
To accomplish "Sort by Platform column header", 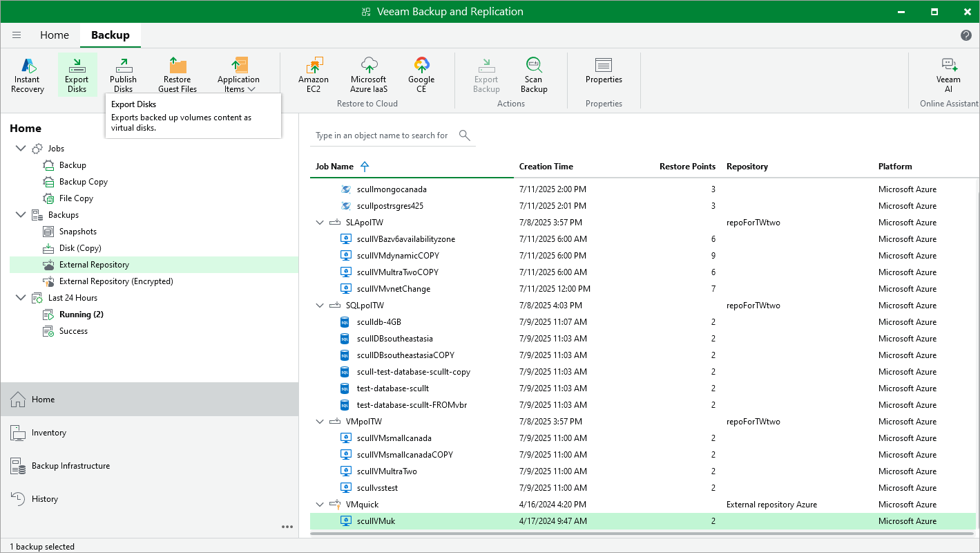I will (895, 167).
